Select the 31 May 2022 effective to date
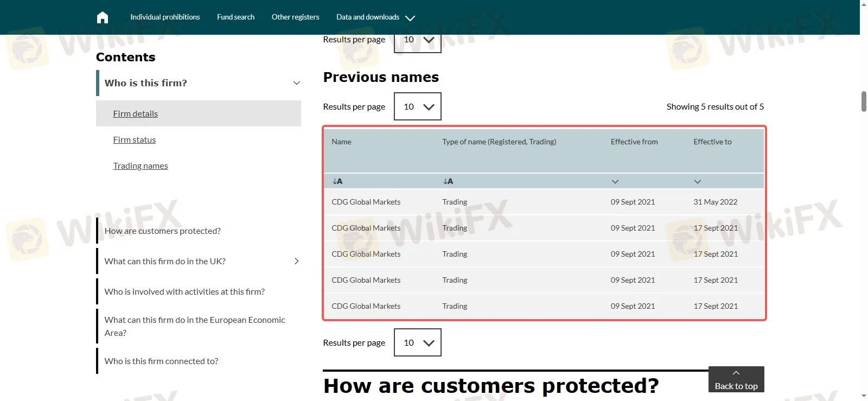Image resolution: width=868 pixels, height=401 pixels. click(x=716, y=202)
